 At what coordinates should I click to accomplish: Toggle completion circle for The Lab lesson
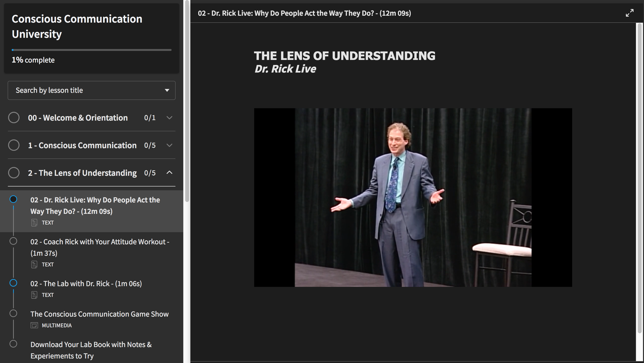[x=13, y=283]
